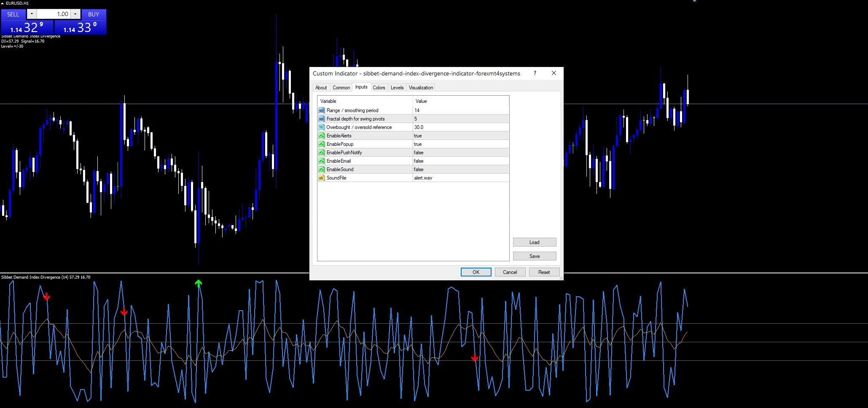Open the lot volume dropdown arrow

(x=32, y=14)
